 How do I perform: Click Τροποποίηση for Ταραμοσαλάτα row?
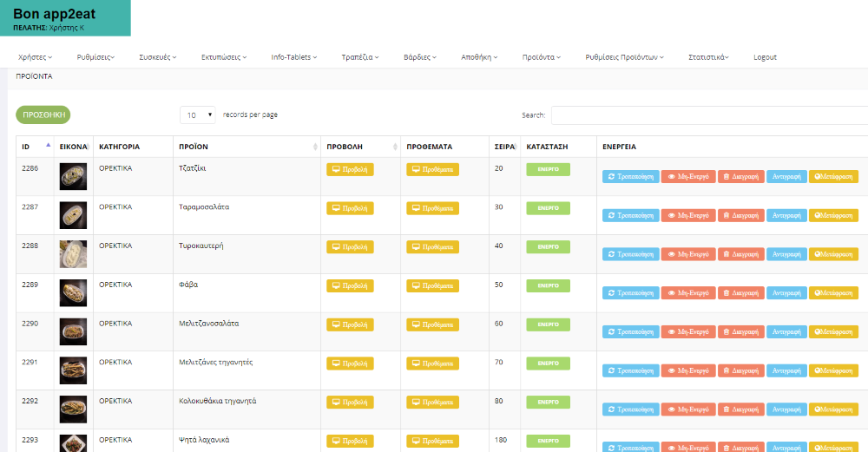click(630, 215)
